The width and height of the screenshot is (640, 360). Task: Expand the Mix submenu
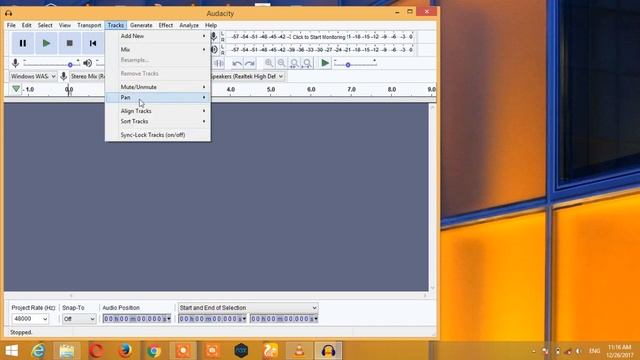point(158,49)
